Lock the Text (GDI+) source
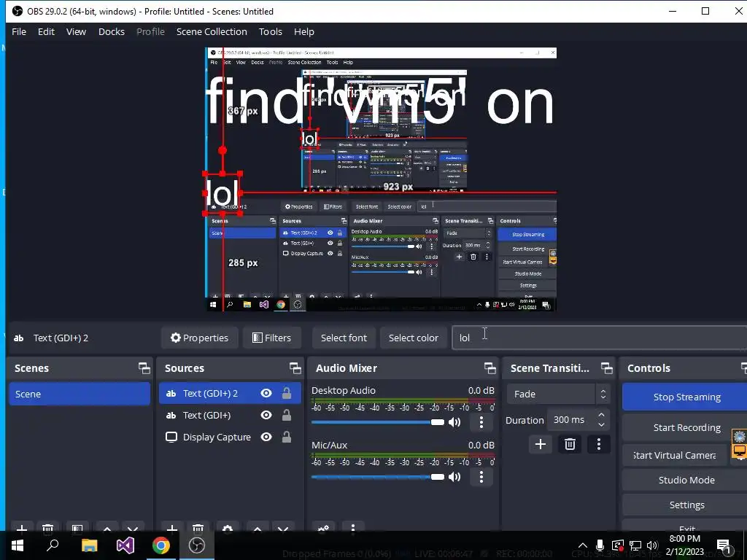747x560 pixels. (x=286, y=415)
